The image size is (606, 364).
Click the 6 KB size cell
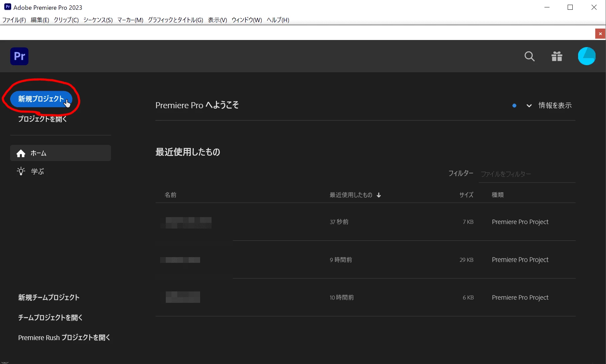pos(468,297)
